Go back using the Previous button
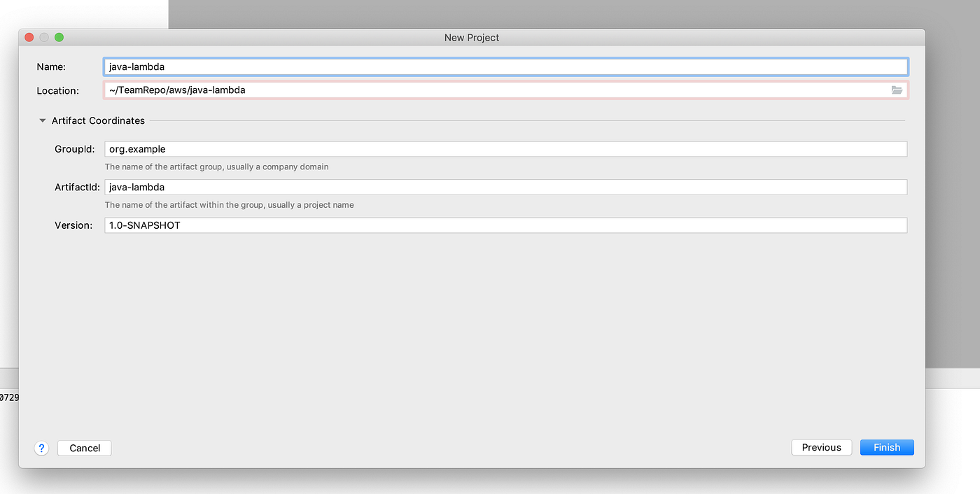980x494 pixels. click(821, 447)
